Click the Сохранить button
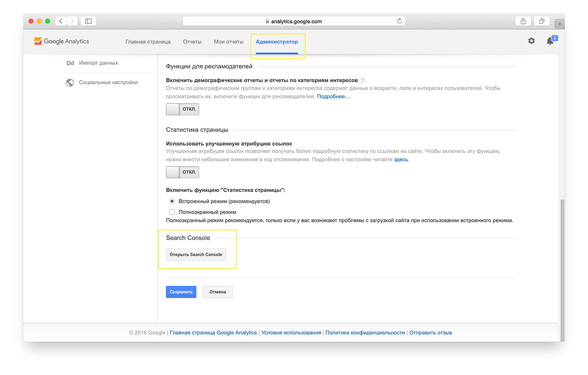 point(181,292)
